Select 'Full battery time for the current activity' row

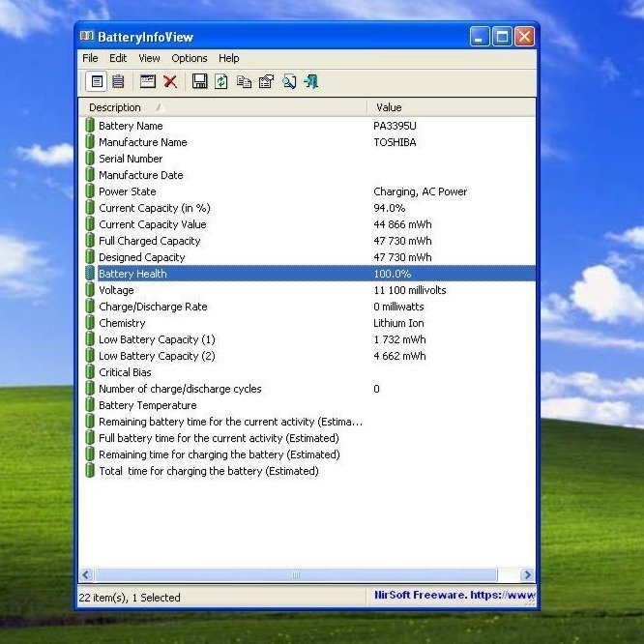[x=307, y=438]
